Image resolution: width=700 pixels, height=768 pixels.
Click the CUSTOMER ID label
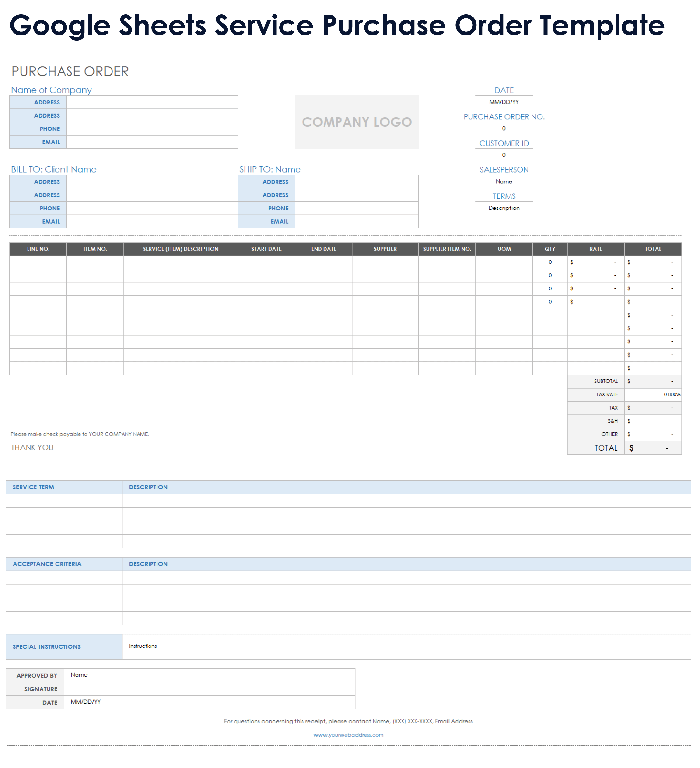pyautogui.click(x=504, y=143)
